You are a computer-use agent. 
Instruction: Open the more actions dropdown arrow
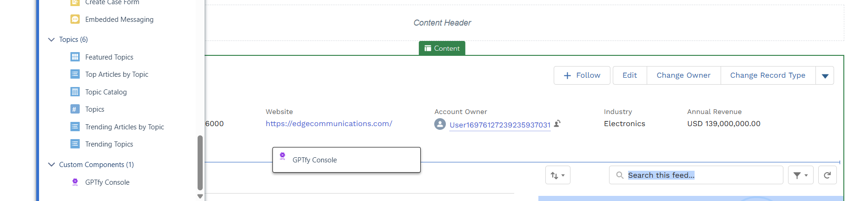tap(825, 75)
